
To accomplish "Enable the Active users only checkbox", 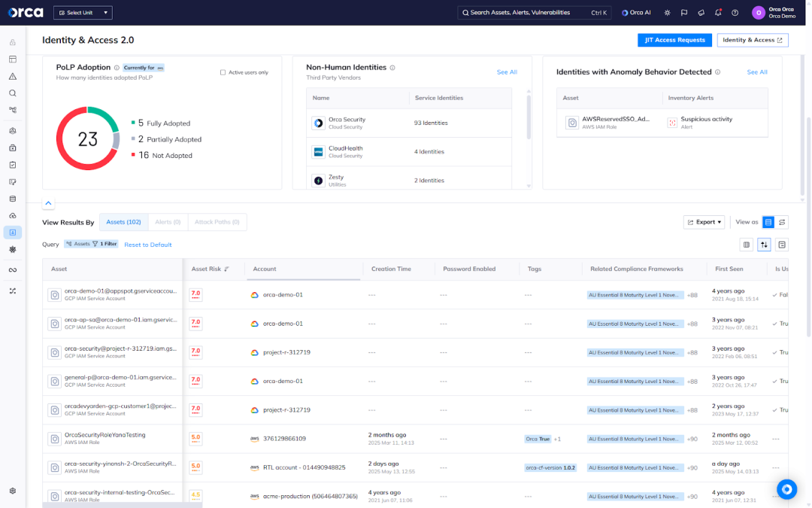I will tap(223, 72).
